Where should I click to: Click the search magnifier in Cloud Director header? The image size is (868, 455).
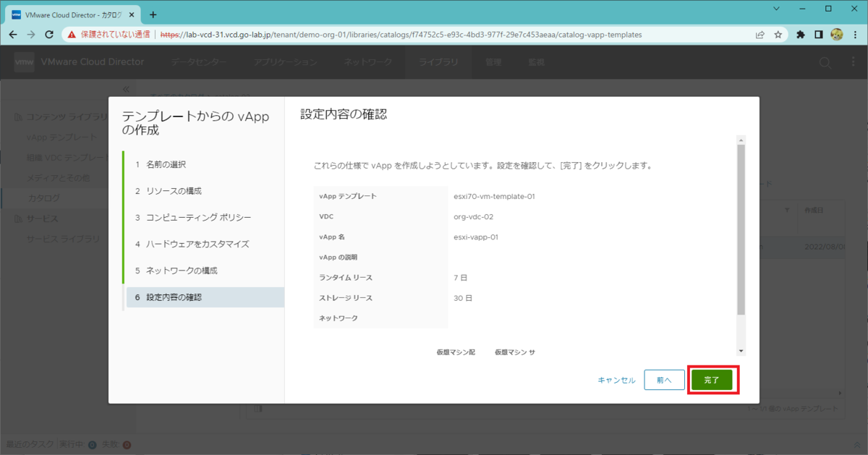[825, 63]
